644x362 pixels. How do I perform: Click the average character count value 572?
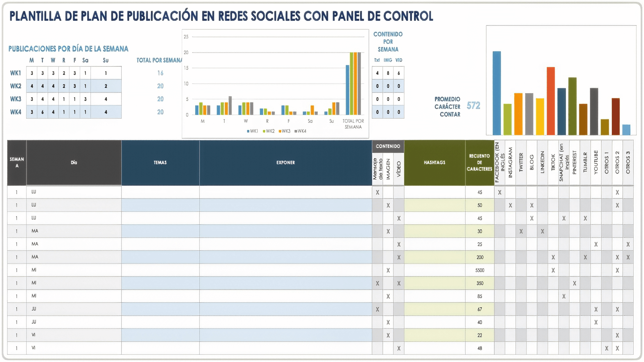473,106
